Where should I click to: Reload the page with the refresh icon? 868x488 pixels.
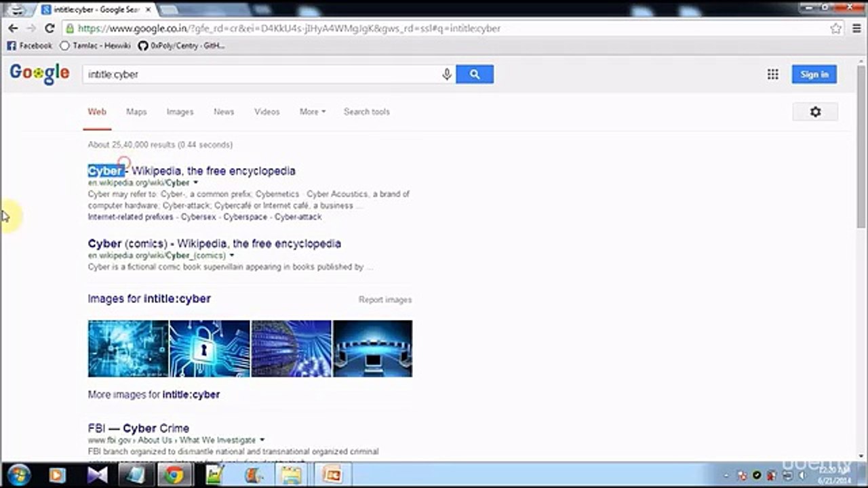(49, 28)
